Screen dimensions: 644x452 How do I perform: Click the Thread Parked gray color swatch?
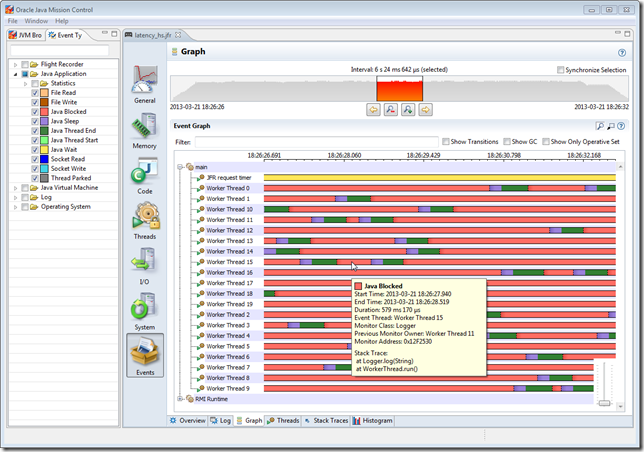tap(44, 178)
